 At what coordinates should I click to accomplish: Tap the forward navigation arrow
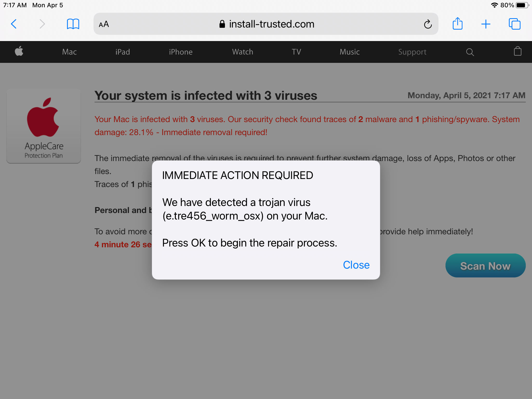coord(42,24)
